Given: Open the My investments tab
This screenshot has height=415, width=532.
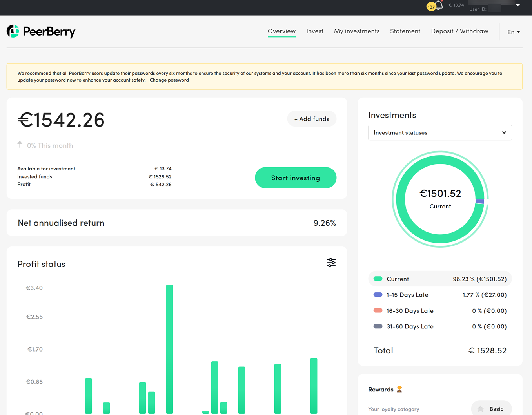Looking at the screenshot, I should tap(356, 31).
